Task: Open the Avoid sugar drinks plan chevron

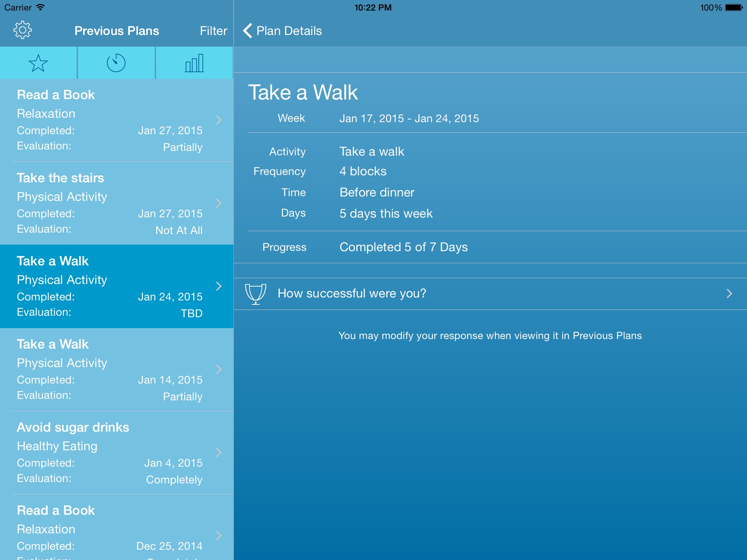Action: point(219,452)
